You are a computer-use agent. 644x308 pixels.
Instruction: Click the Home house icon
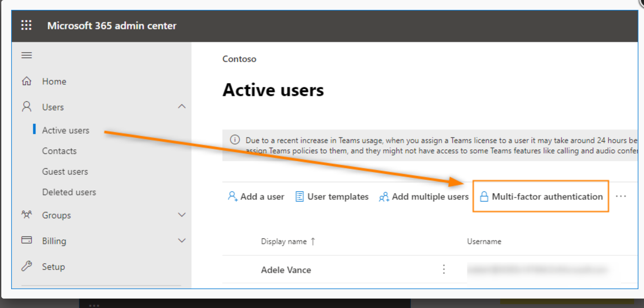click(27, 81)
